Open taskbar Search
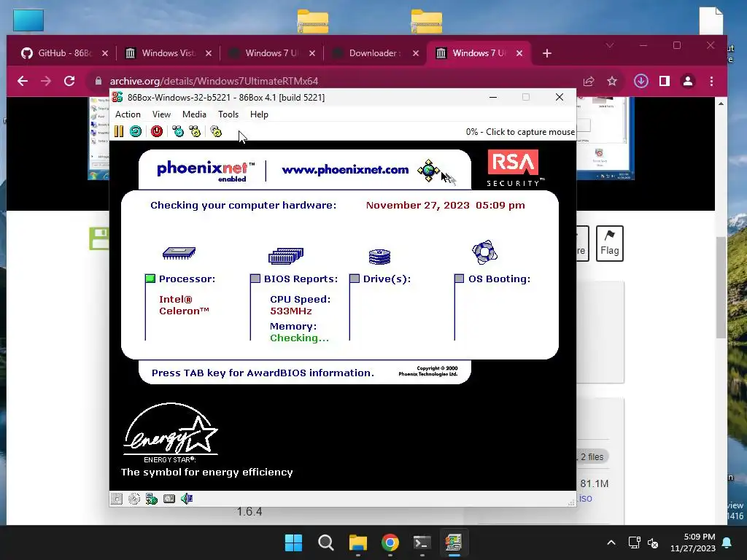747x560 pixels. point(326,542)
